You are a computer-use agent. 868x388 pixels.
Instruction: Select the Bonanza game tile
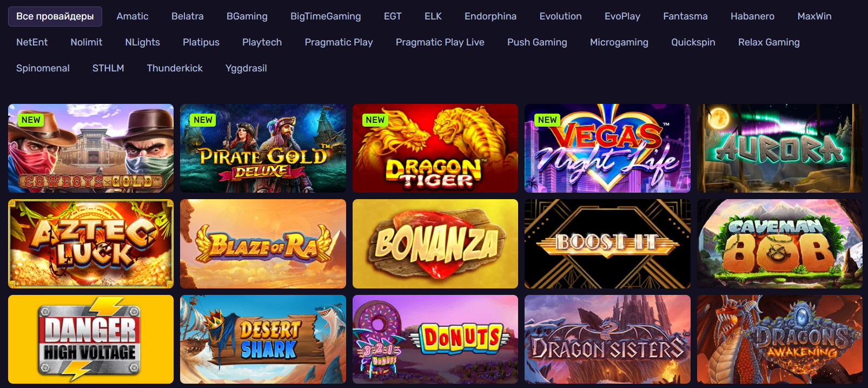pyautogui.click(x=435, y=244)
